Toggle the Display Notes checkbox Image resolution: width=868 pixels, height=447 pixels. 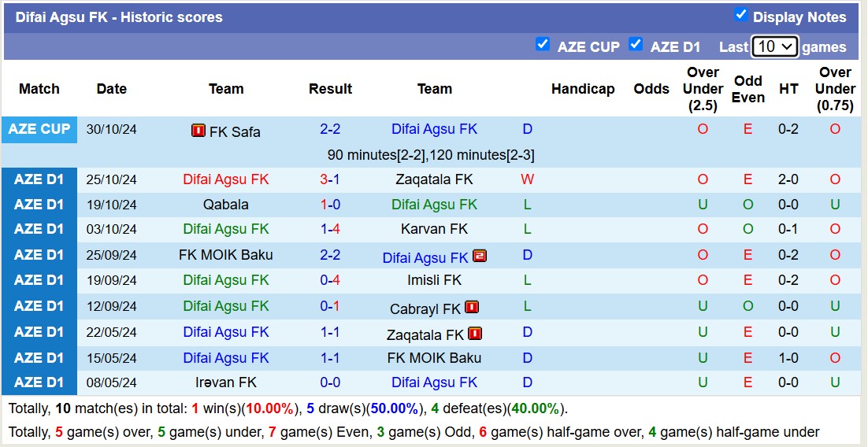click(x=741, y=15)
